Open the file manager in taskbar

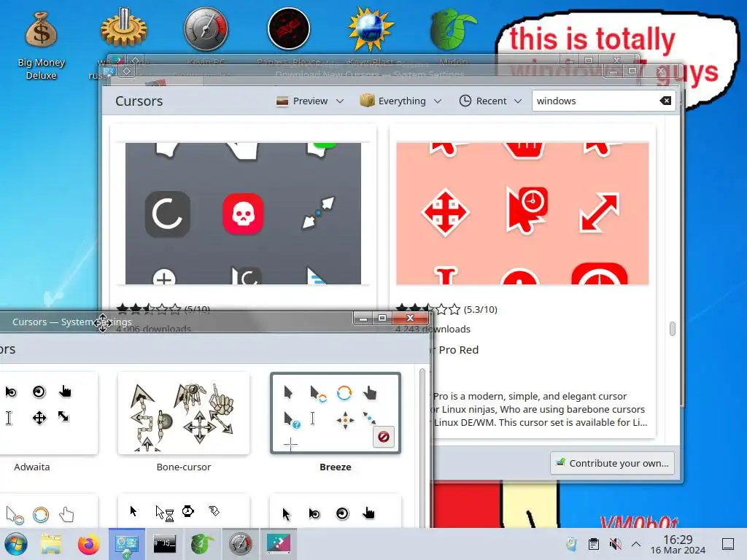tap(51, 544)
